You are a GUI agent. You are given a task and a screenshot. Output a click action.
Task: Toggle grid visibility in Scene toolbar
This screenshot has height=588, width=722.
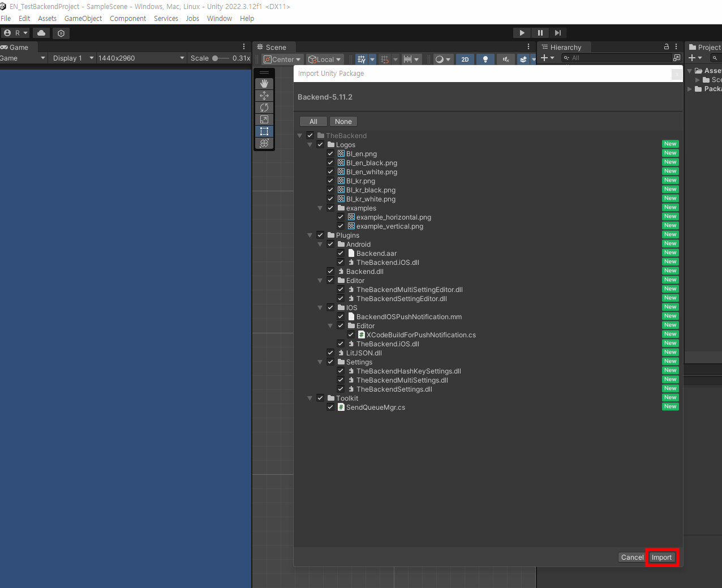(361, 59)
